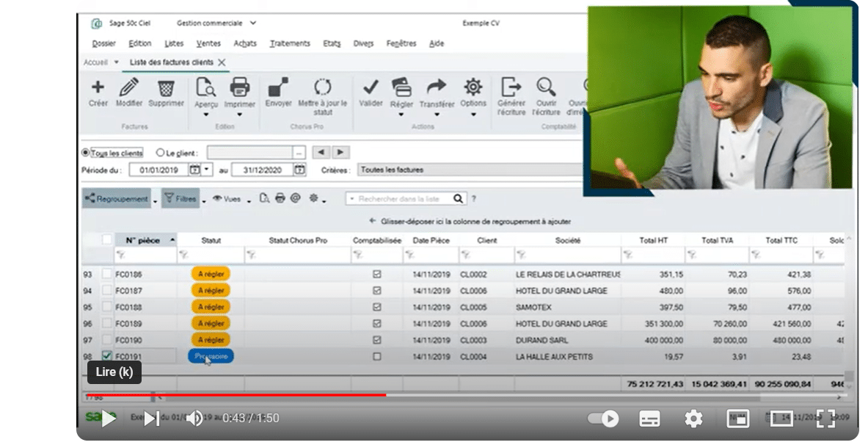Image resolution: width=868 pixels, height=445 pixels.
Task: Click the Créer plus icon
Action: pos(98,87)
